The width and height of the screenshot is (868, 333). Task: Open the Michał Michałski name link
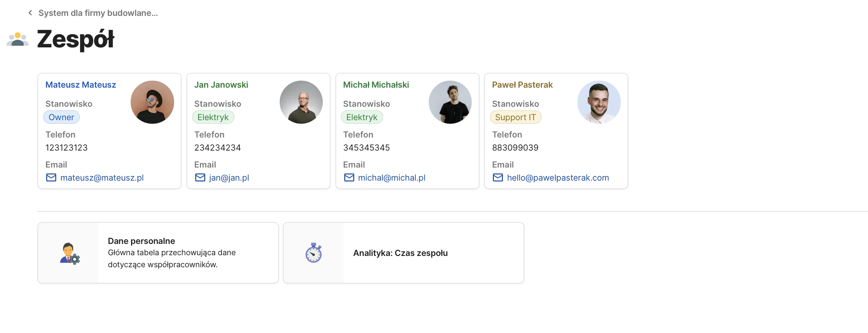point(376,85)
